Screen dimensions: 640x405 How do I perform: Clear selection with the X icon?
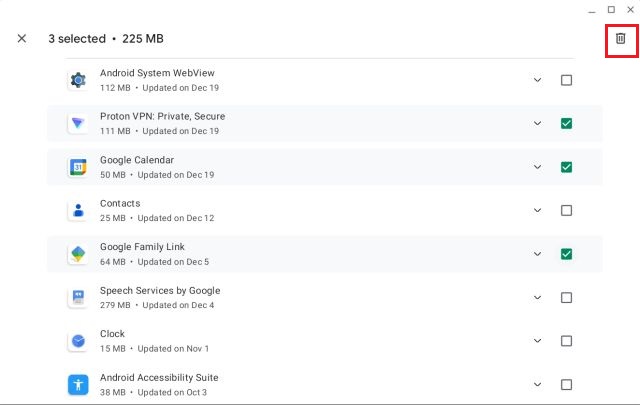pyautogui.click(x=22, y=39)
